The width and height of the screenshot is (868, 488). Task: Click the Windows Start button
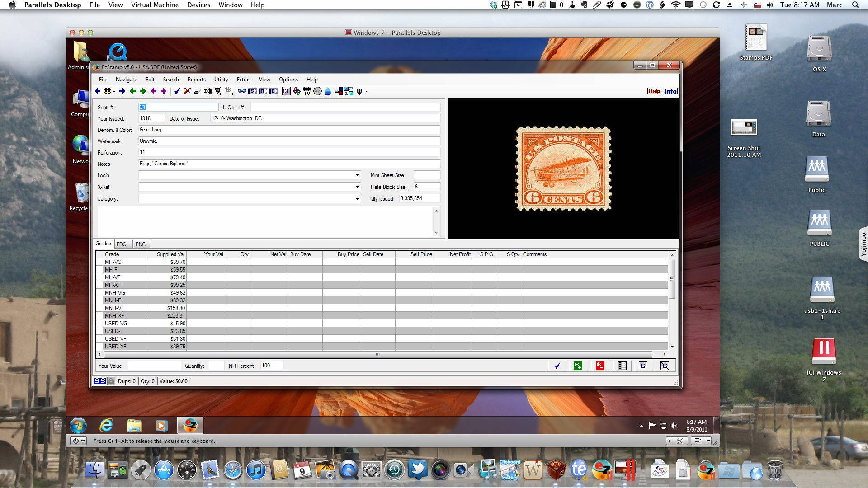point(79,425)
